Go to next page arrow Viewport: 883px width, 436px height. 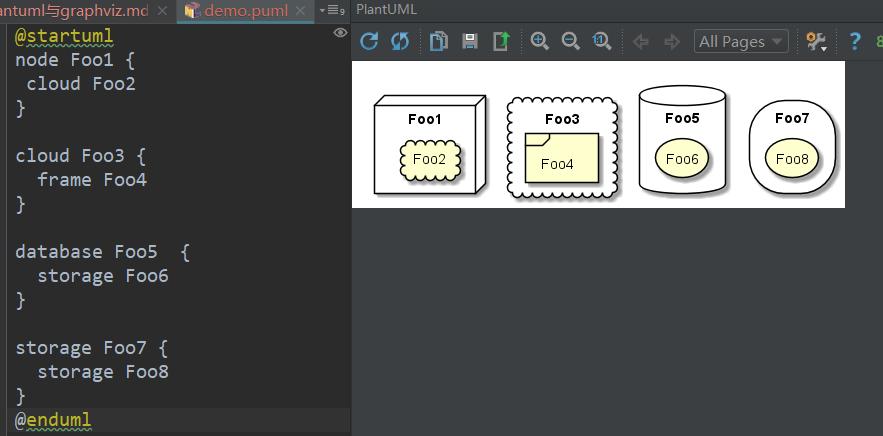(x=672, y=41)
